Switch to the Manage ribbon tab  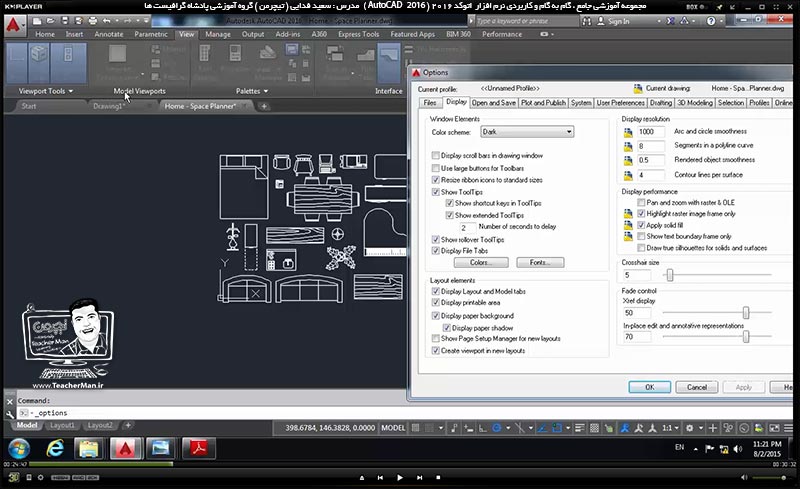coord(218,34)
